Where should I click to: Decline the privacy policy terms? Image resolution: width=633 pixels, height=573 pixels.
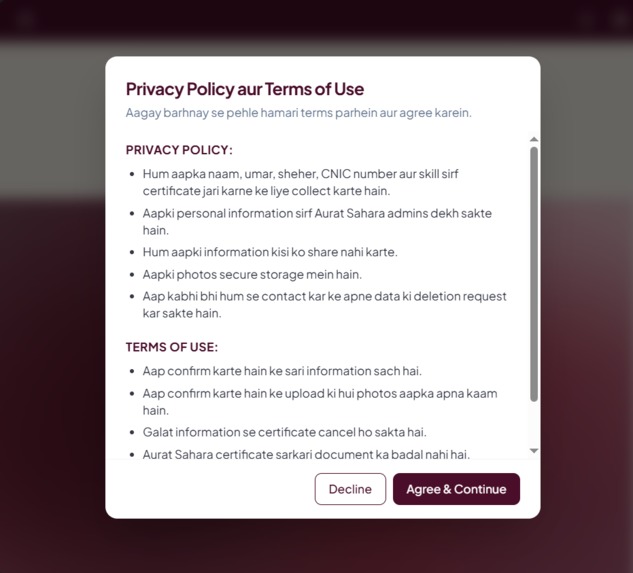(350, 489)
